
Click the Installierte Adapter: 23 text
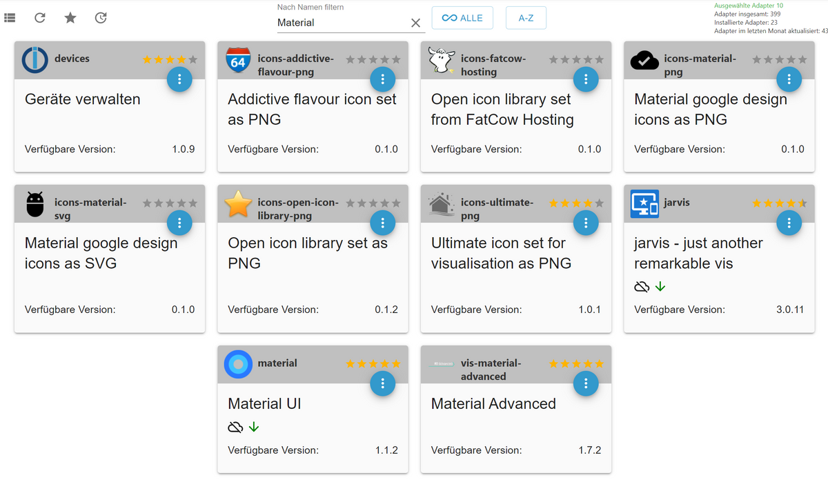pyautogui.click(x=746, y=22)
